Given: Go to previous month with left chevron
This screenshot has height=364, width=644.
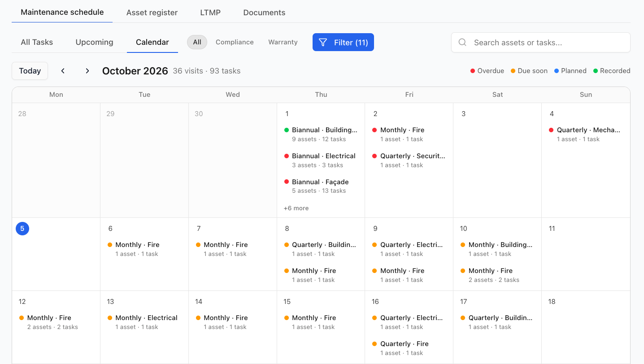Looking at the screenshot, I should point(63,71).
